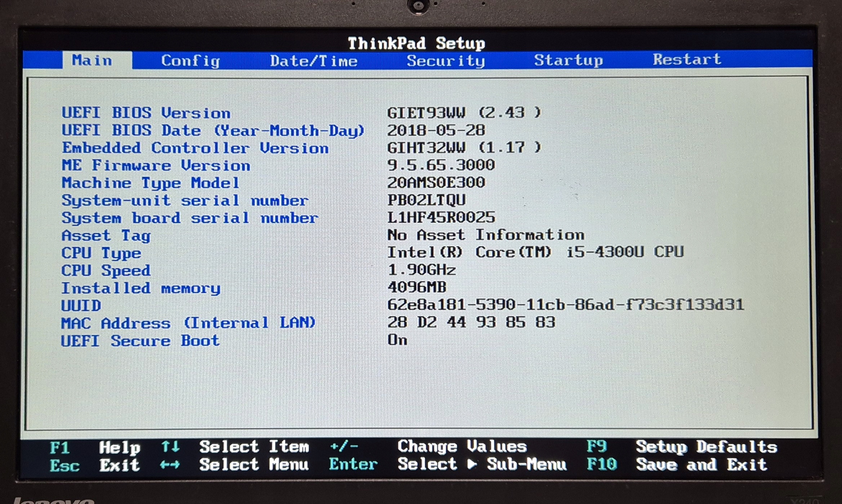842x504 pixels.
Task: Select the BIOS date 2018-05-28
Action: (x=436, y=130)
